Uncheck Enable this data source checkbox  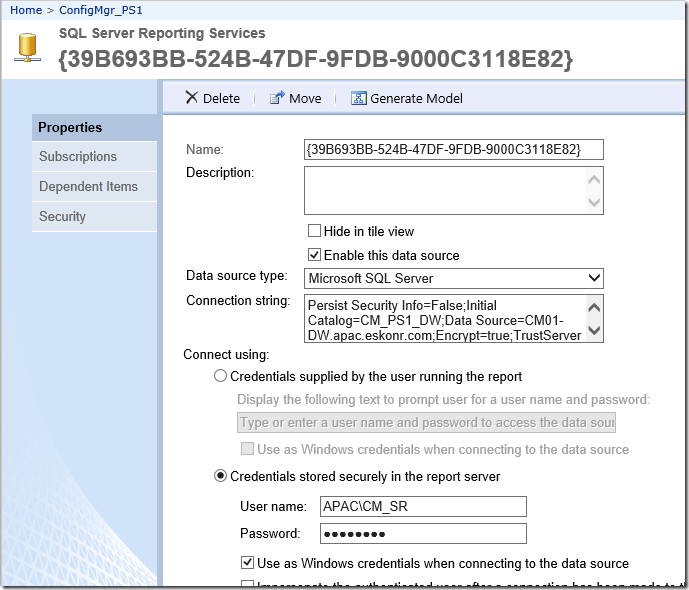314,255
